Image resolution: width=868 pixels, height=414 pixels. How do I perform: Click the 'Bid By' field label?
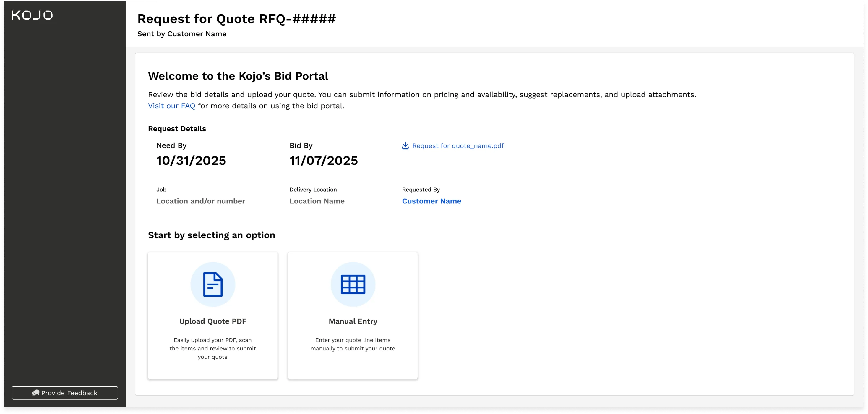click(x=301, y=145)
